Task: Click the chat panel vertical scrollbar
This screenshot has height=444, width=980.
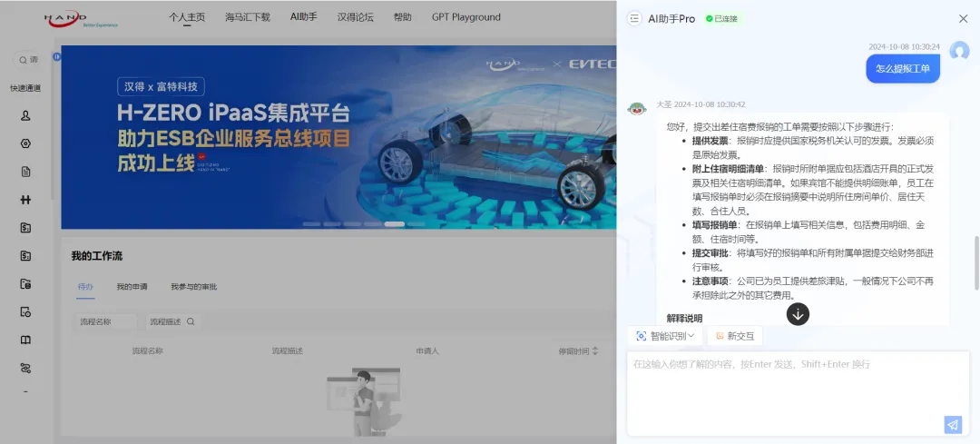Action: [x=976, y=262]
